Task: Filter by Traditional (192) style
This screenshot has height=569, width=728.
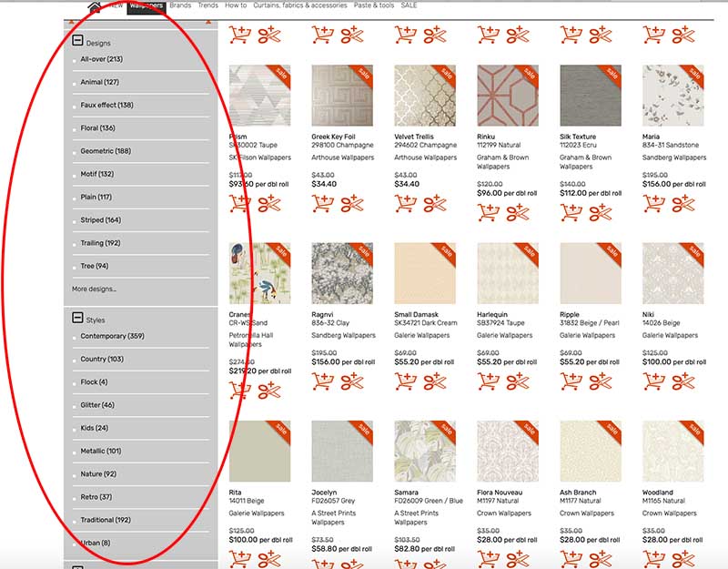Action: (106, 520)
